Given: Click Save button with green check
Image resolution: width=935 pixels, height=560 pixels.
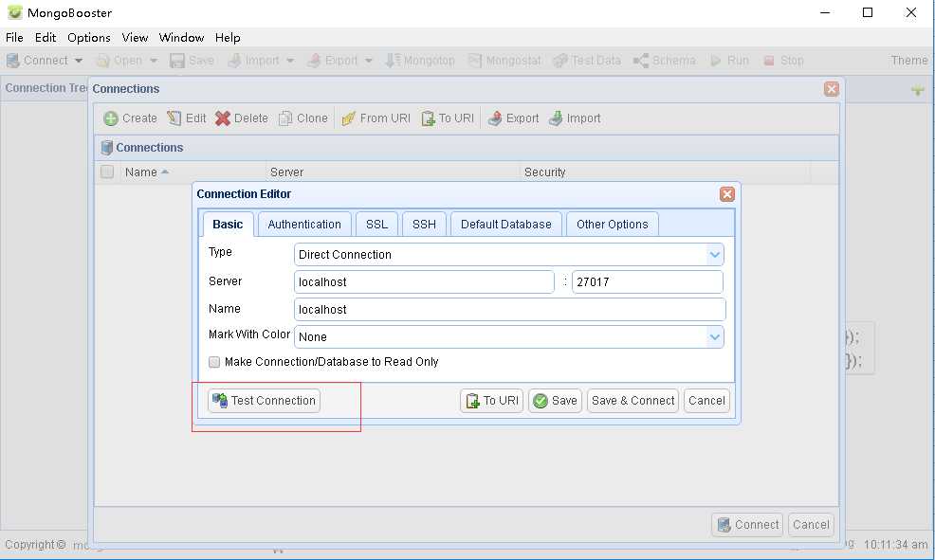Looking at the screenshot, I should (x=555, y=401).
